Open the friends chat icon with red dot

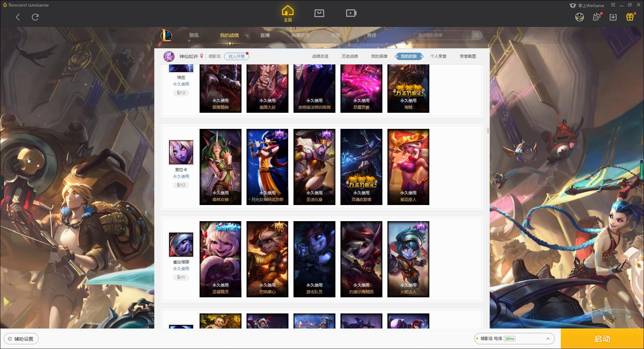597,17
